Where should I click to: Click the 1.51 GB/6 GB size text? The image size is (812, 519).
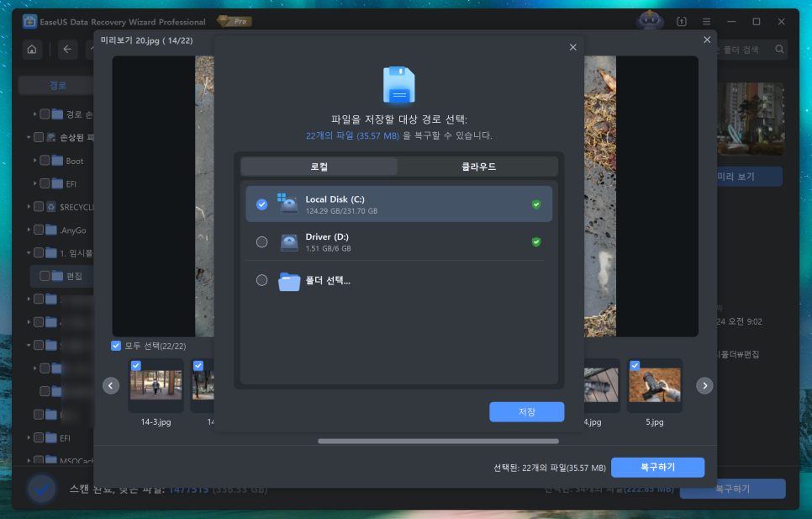(329, 249)
